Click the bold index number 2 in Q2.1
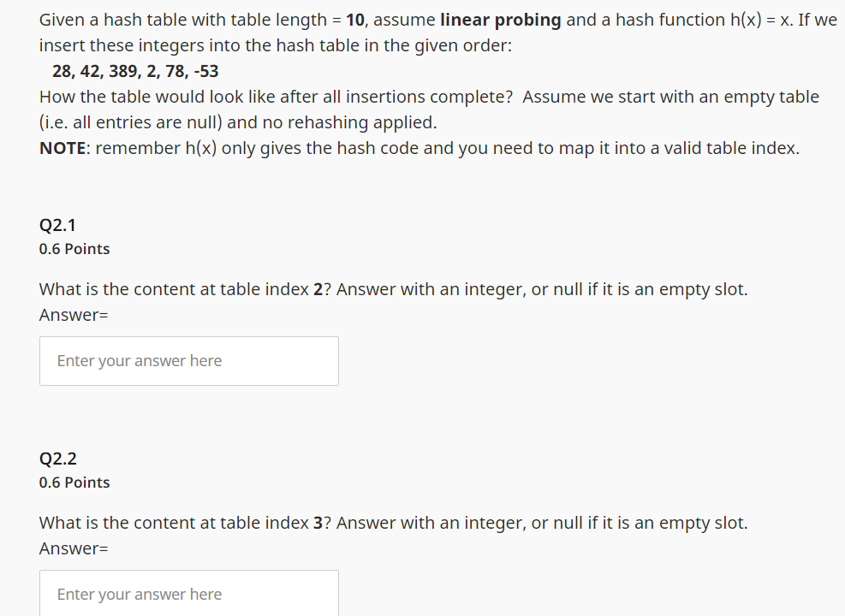The image size is (845, 616). pyautogui.click(x=318, y=289)
